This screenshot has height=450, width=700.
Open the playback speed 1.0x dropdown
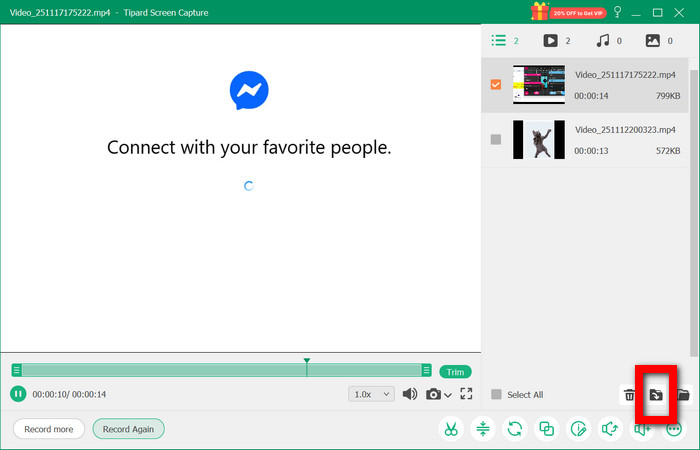tap(371, 394)
